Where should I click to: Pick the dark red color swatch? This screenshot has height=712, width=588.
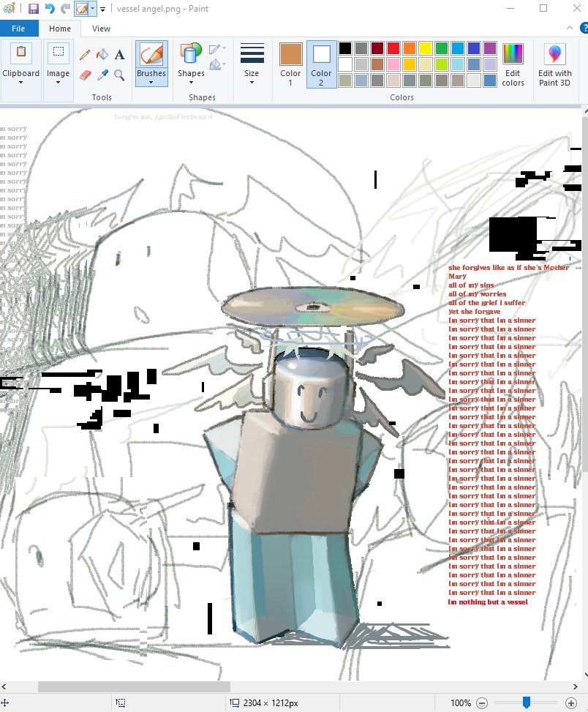coord(377,48)
